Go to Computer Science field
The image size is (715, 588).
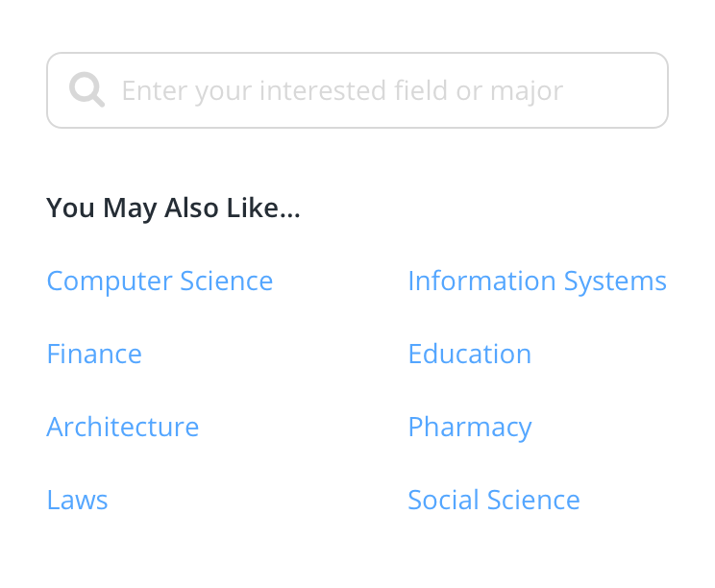160,282
